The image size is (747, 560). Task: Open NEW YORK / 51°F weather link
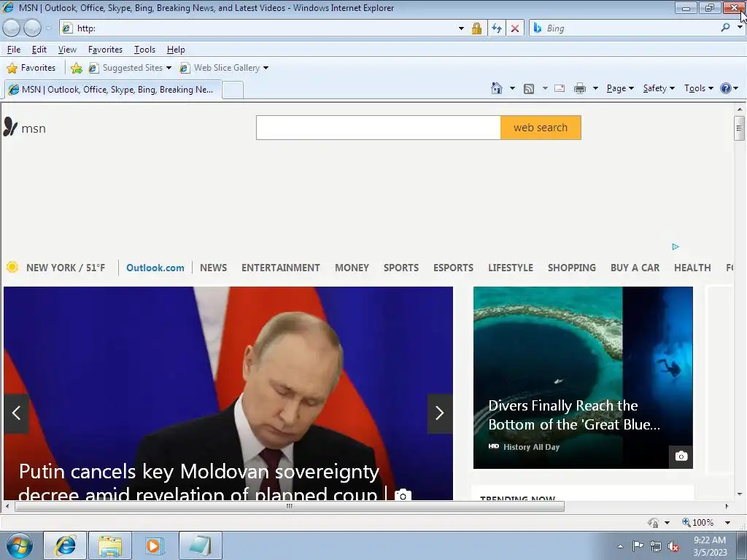tap(66, 268)
